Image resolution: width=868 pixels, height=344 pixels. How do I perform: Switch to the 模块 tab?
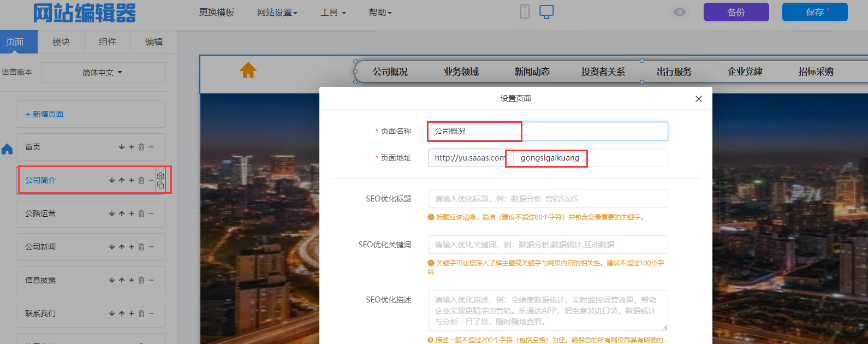point(61,41)
